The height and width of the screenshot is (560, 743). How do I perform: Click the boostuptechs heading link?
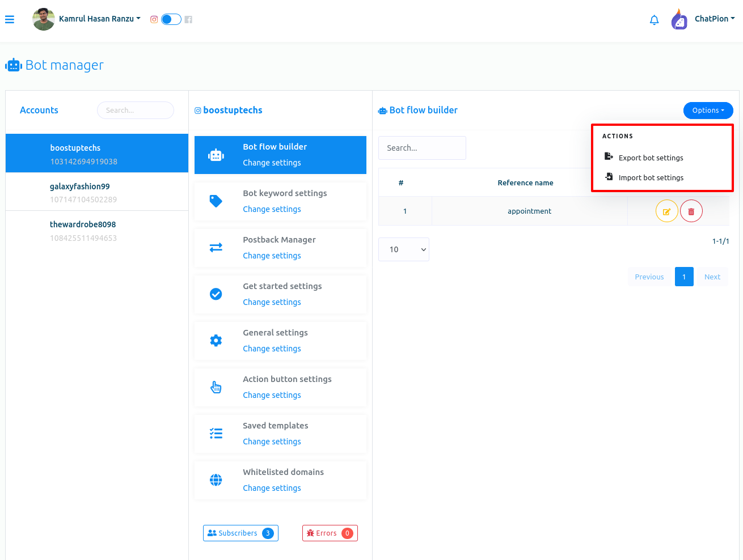pos(233,110)
